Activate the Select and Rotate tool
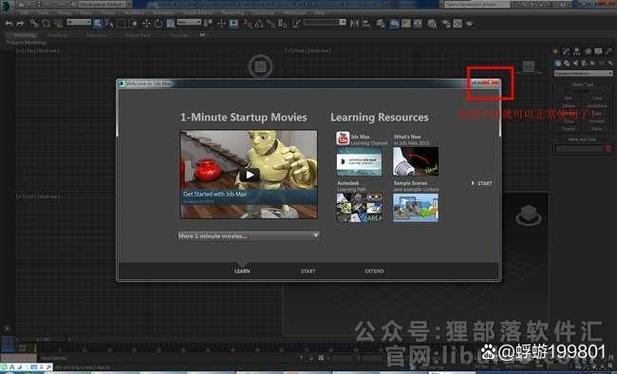The height and width of the screenshot is (374, 617). tap(158, 24)
